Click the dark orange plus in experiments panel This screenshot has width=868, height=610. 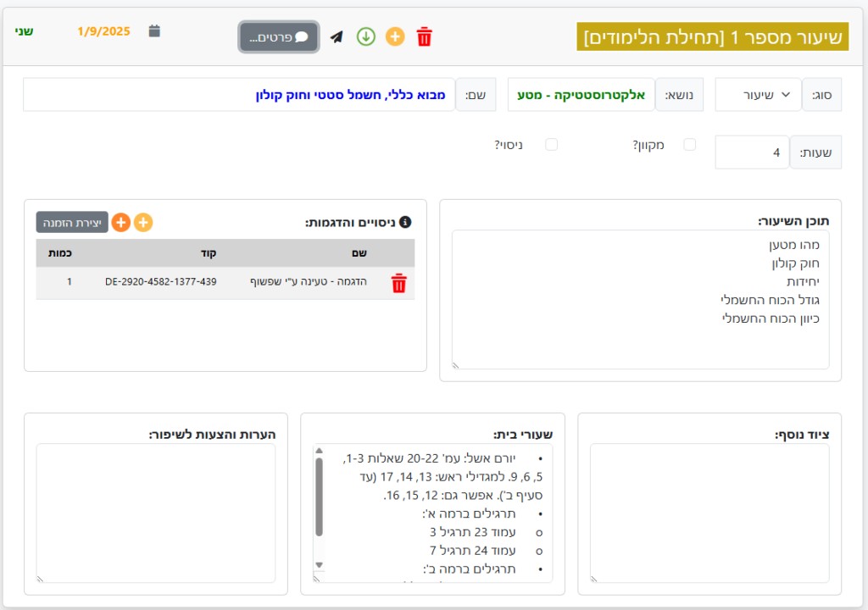121,223
